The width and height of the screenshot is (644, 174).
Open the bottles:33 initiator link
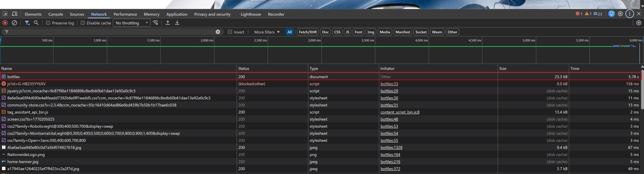(x=389, y=84)
